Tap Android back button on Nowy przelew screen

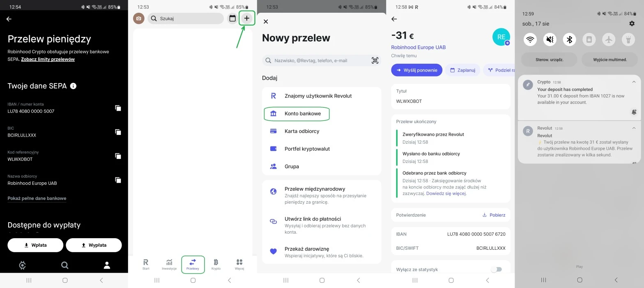tap(358, 280)
